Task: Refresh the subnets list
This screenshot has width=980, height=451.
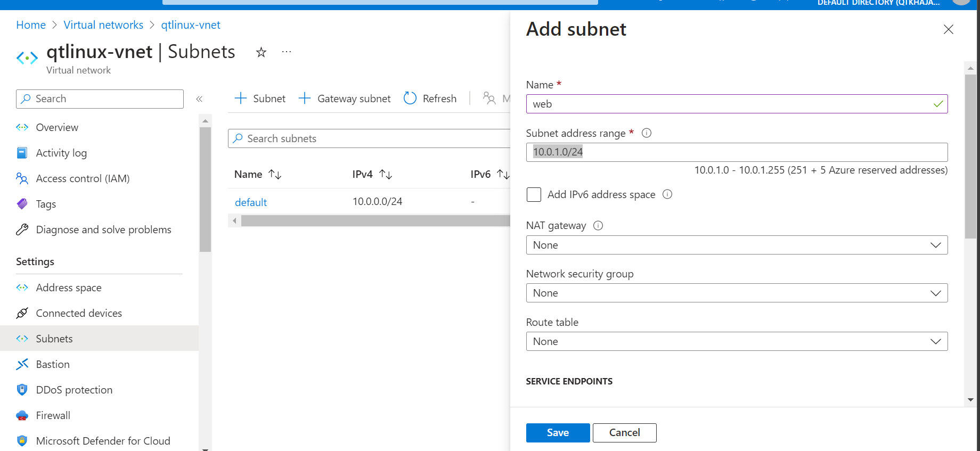Action: pyautogui.click(x=430, y=99)
